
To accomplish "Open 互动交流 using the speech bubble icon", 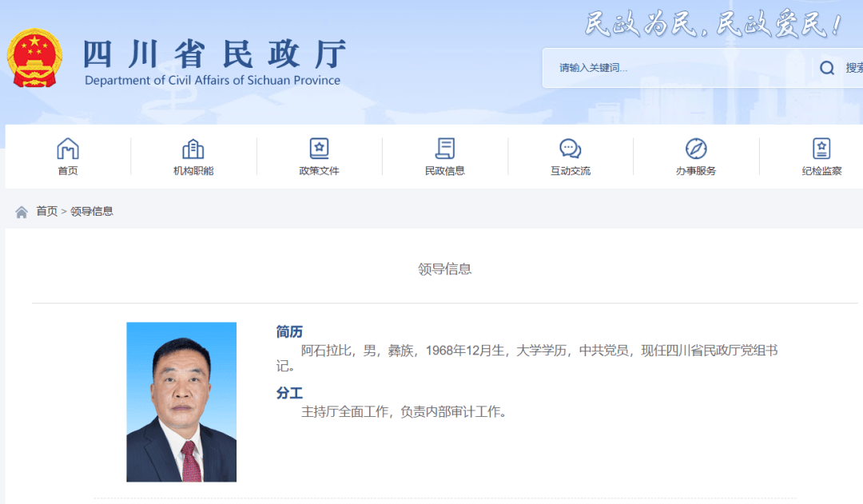I will coord(570,147).
